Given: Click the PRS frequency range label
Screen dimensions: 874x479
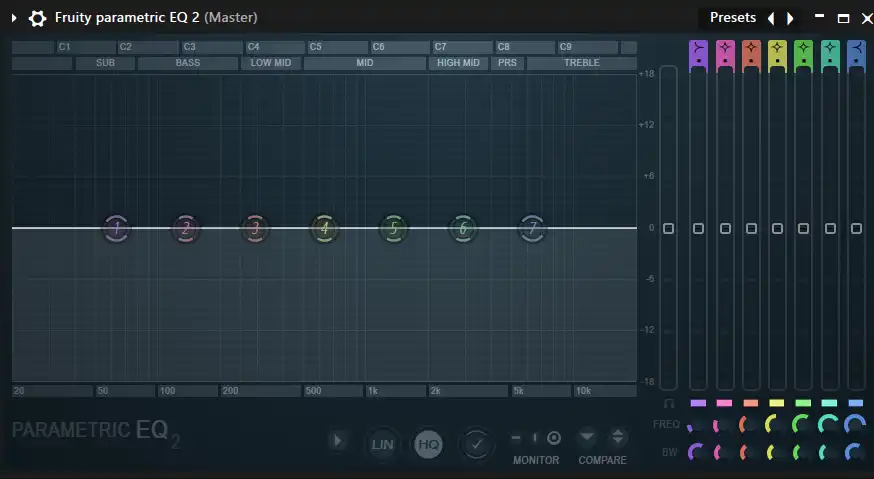Looking at the screenshot, I should (507, 63).
